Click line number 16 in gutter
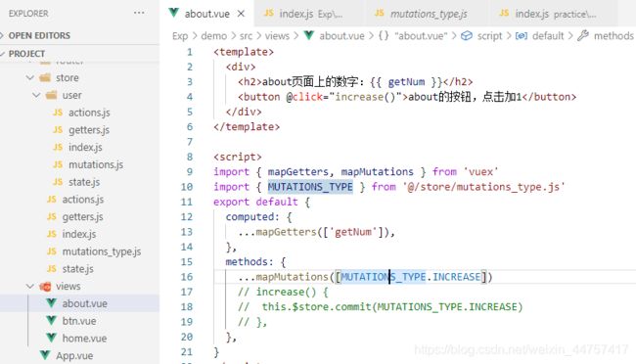Viewport: 636px width, 364px height. coord(187,277)
